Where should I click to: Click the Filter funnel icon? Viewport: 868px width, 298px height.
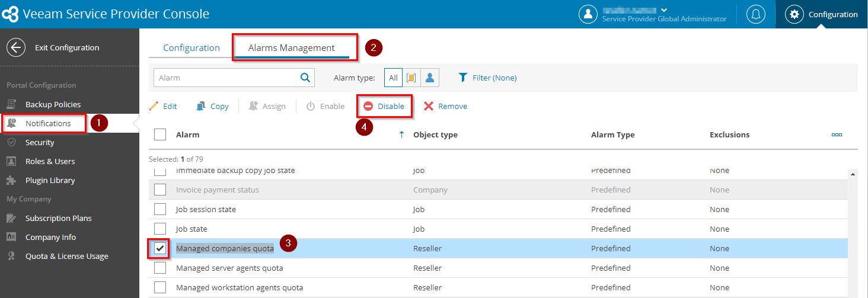pos(464,78)
